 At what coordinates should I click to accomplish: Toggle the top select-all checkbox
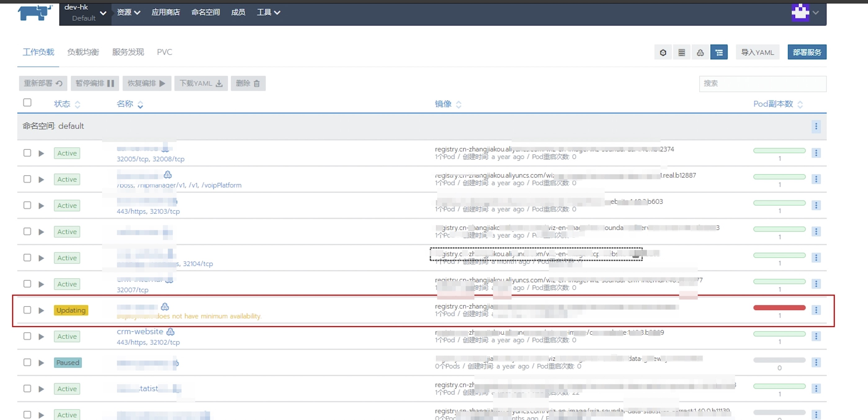click(27, 103)
